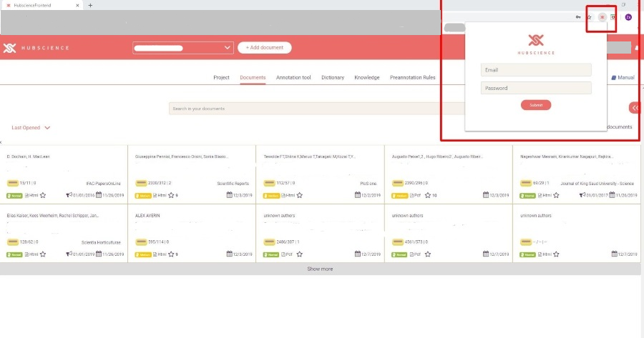
Task: Star the unknown authors 2486/307 document
Action: pyautogui.click(x=299, y=254)
